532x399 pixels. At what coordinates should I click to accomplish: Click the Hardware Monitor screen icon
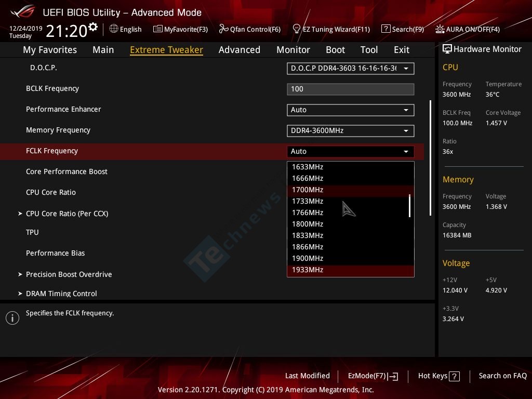click(447, 49)
